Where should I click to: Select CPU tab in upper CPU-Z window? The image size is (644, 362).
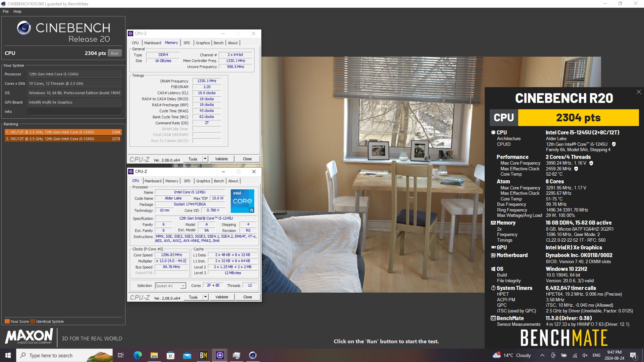135,43
